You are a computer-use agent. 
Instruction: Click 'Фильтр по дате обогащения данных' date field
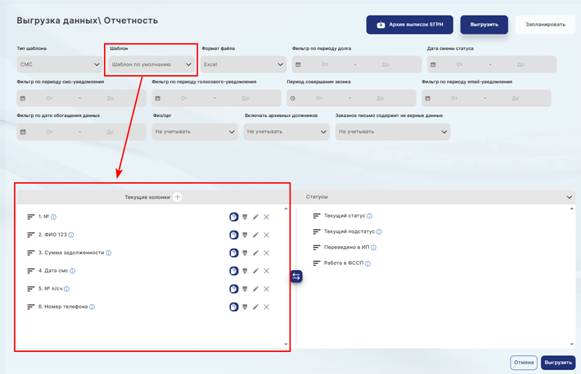click(81, 132)
